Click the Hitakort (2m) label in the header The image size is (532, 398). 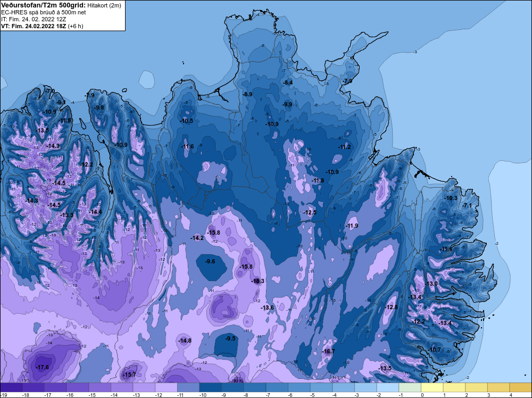tap(104, 5)
